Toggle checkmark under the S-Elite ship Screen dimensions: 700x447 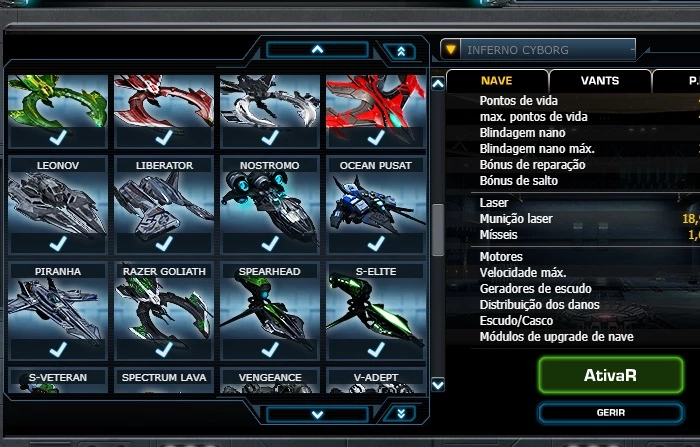pos(375,349)
